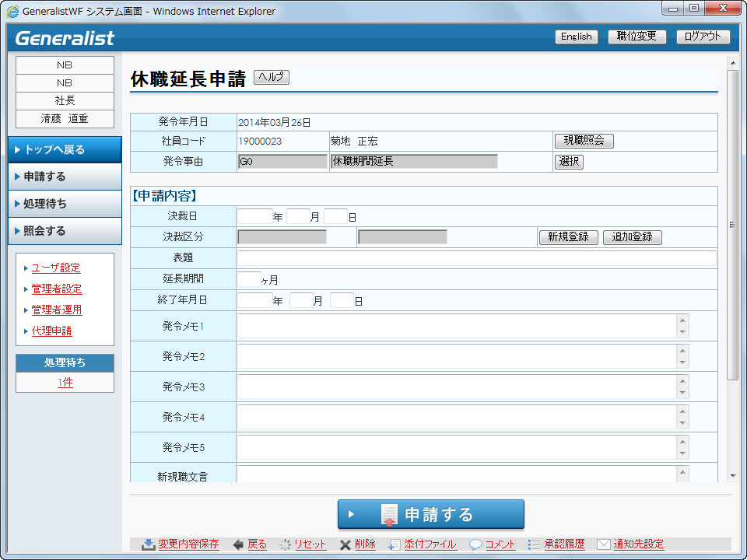Expand the 申請する sidebar menu

point(65,177)
